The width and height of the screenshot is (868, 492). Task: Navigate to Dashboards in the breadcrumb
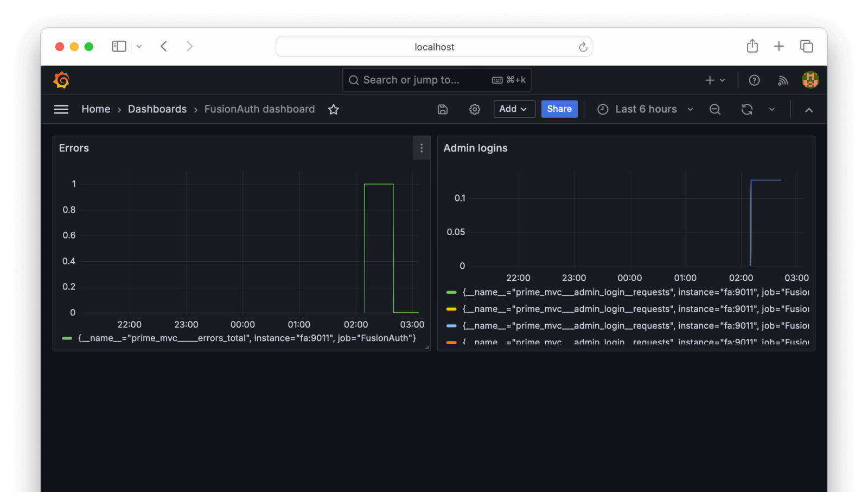157,109
